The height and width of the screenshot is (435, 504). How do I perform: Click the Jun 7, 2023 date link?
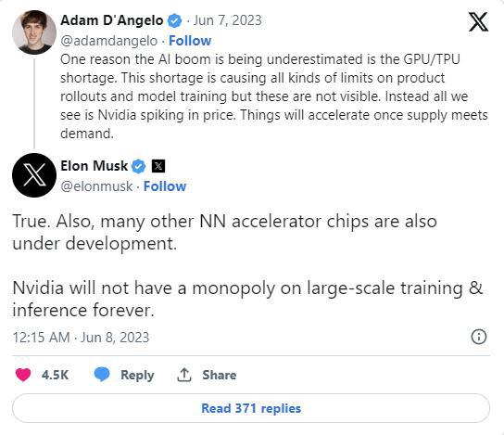pos(227,20)
